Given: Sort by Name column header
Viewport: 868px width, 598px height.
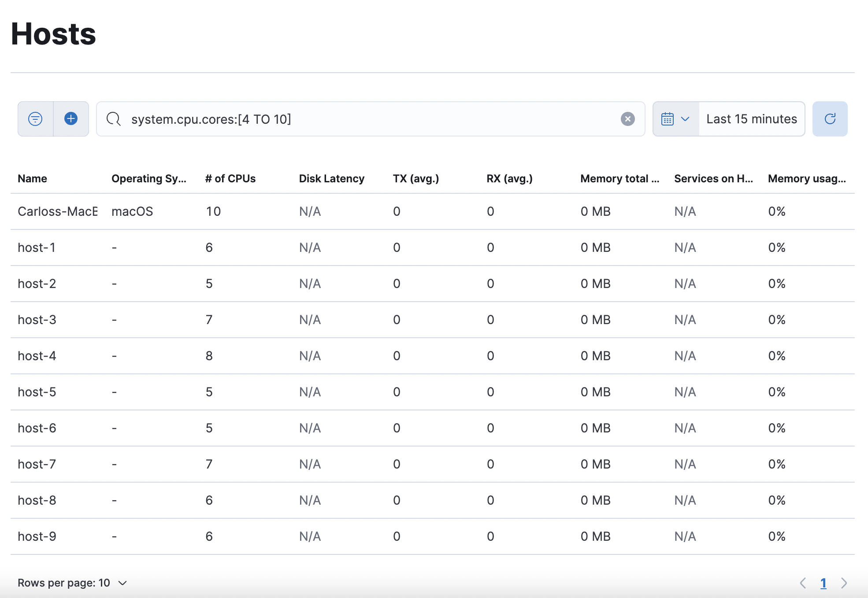Looking at the screenshot, I should pos(32,178).
